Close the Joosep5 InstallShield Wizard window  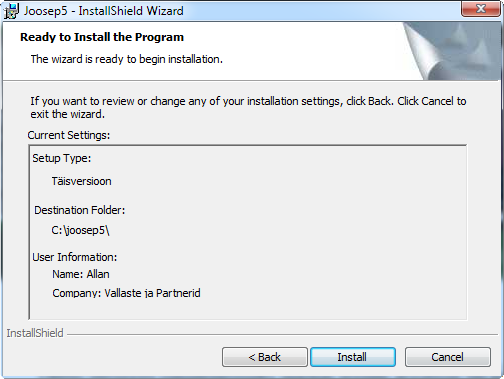[x=480, y=8]
